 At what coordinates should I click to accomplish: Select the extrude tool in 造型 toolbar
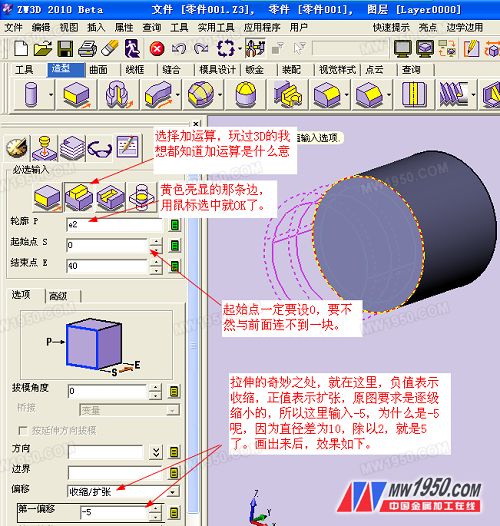pyautogui.click(x=77, y=95)
